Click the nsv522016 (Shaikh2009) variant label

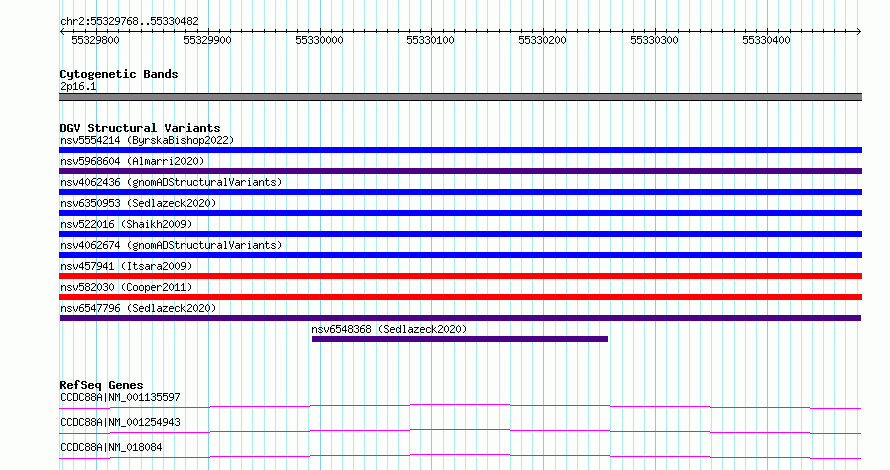pos(127,224)
